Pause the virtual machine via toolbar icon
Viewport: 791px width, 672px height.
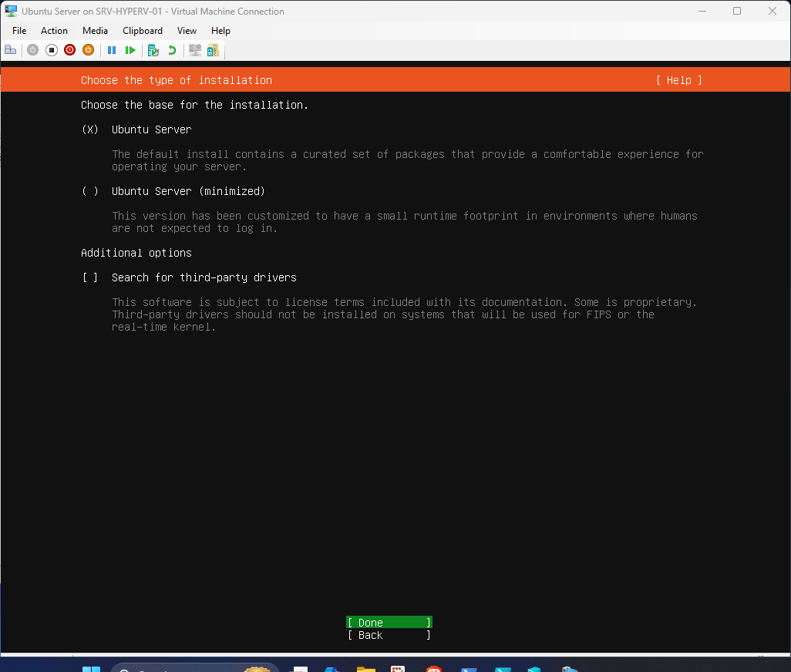pyautogui.click(x=112, y=49)
